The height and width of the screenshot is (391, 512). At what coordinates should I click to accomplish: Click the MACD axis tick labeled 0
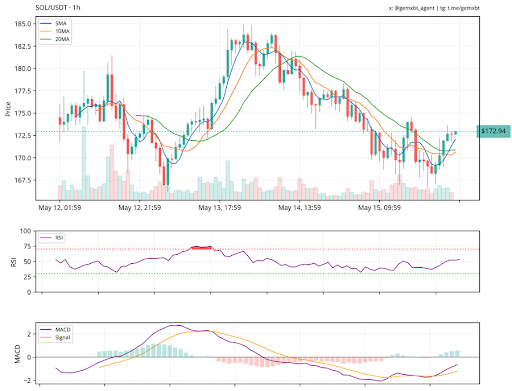29,357
